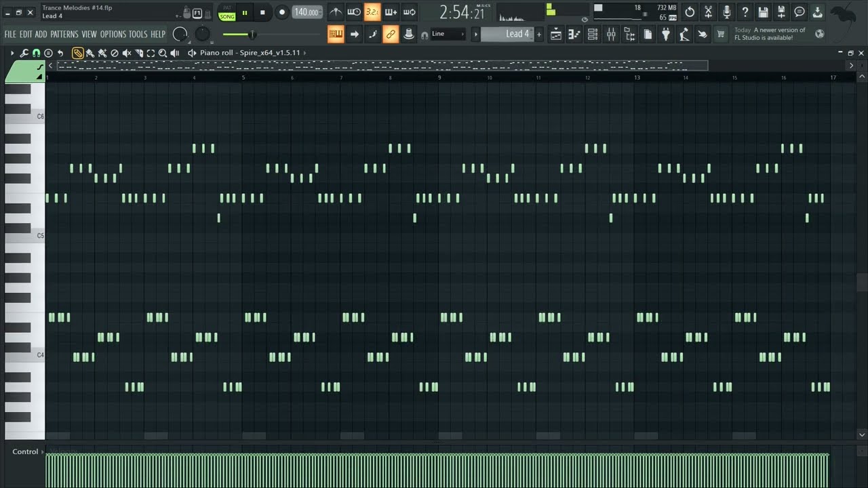Stop playback
This screenshot has width=868, height=488.
point(263,12)
